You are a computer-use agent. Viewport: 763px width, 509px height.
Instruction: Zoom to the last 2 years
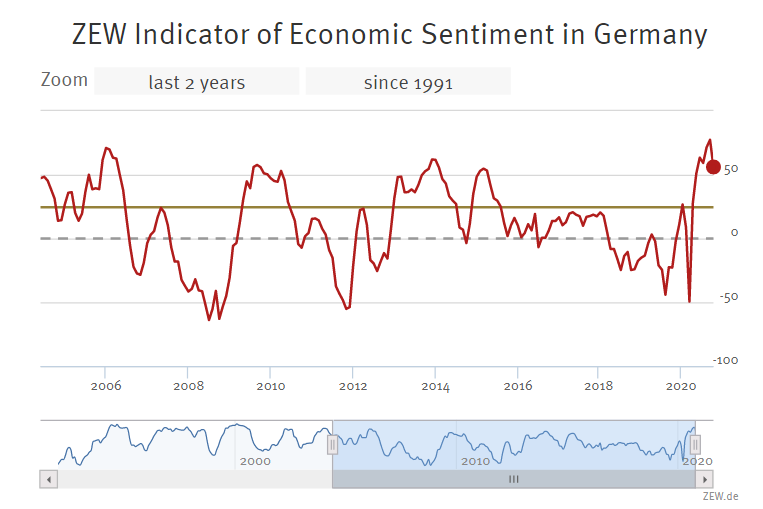click(x=196, y=82)
